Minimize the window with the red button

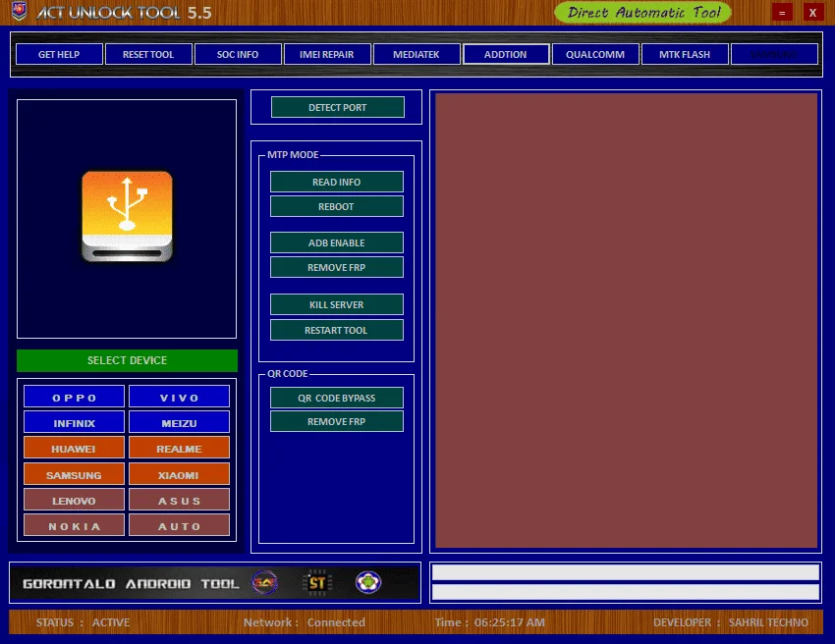782,12
